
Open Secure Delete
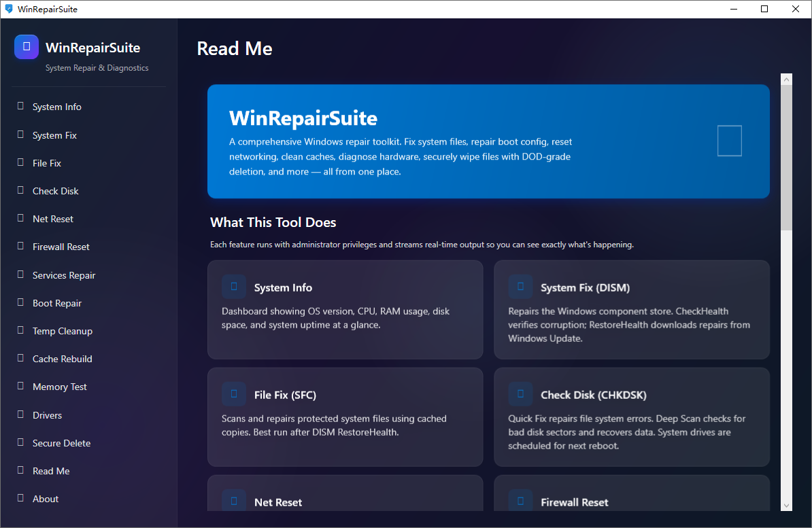[x=88, y=444]
